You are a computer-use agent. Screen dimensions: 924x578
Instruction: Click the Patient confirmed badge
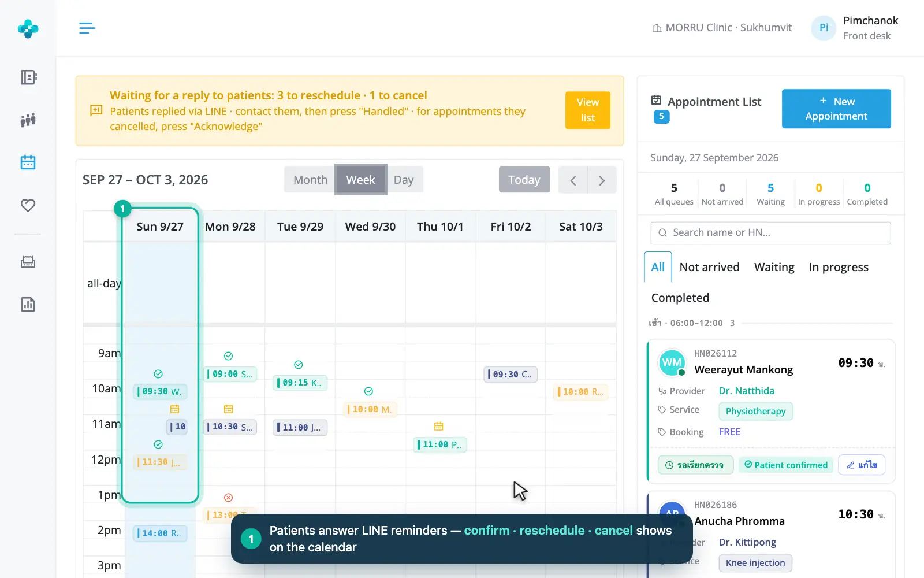786,465
